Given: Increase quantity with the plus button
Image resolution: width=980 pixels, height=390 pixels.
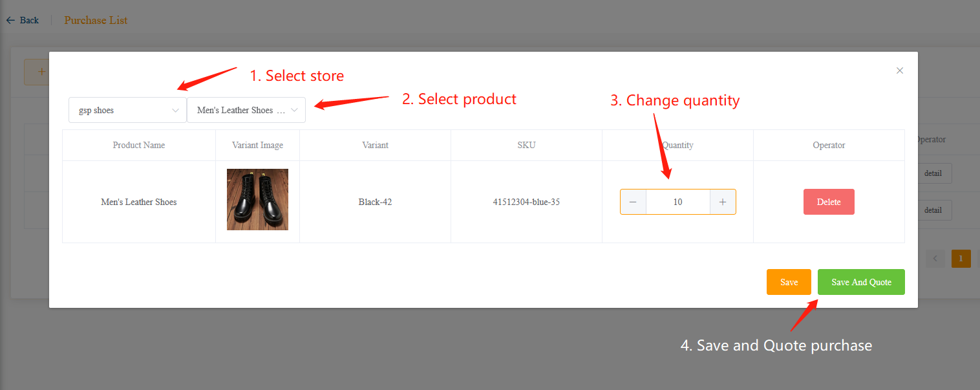Looking at the screenshot, I should (723, 202).
